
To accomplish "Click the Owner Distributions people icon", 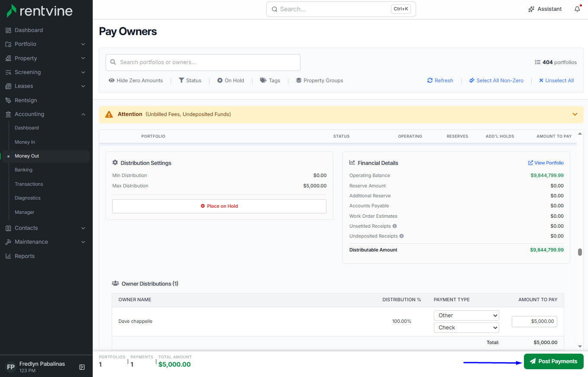I will coord(116,284).
